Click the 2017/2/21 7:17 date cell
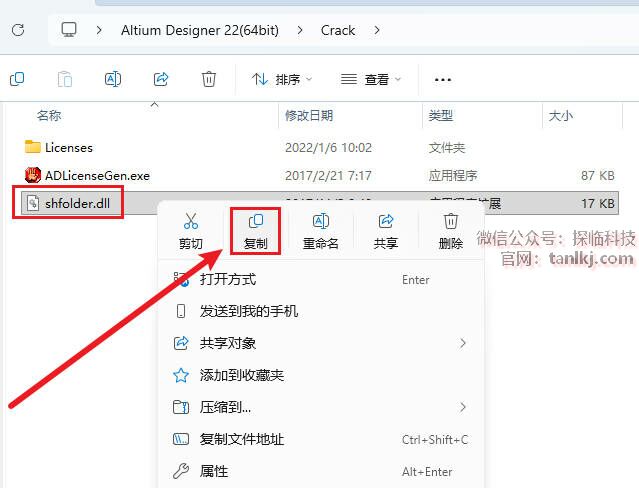The height and width of the screenshot is (488, 639). pos(328,176)
